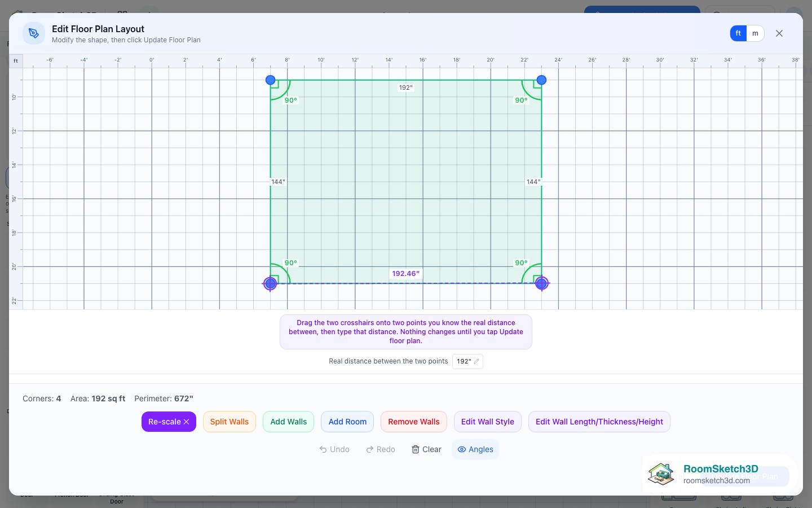
Task: Click the Add Room button
Action: (x=347, y=422)
